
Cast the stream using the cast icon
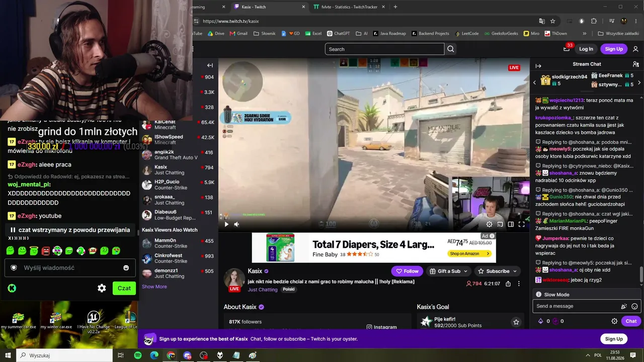pyautogui.click(x=500, y=224)
